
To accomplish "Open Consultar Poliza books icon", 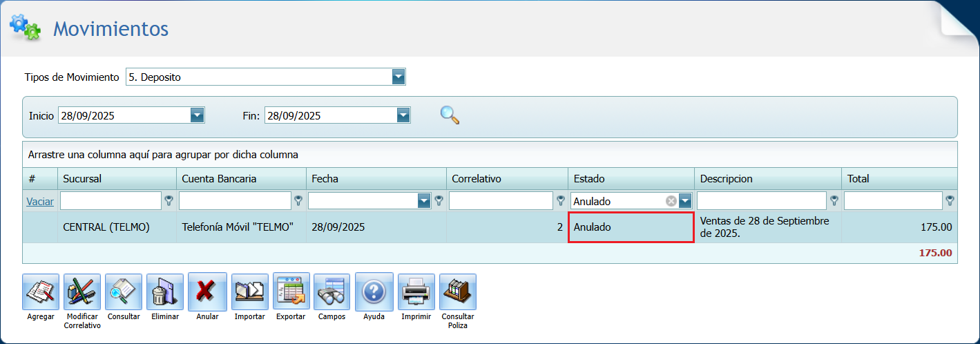I will (x=457, y=292).
